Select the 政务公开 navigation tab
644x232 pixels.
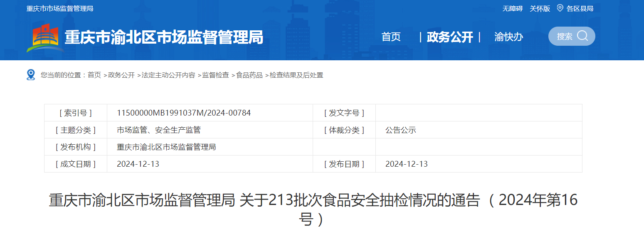pos(450,37)
